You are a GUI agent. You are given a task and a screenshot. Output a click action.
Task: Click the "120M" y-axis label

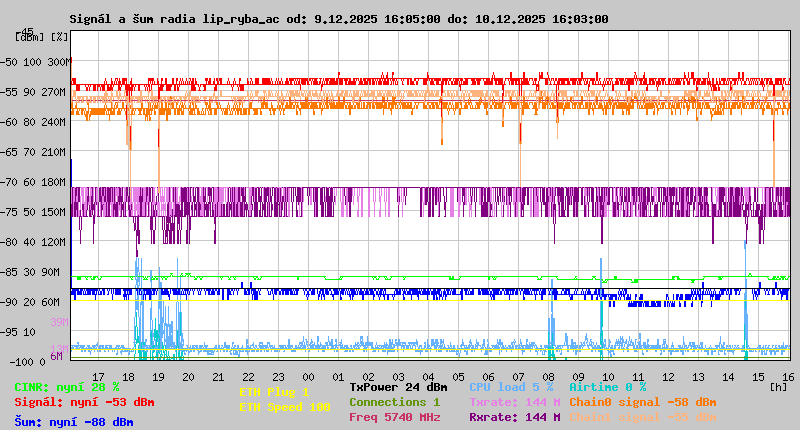click(x=56, y=242)
